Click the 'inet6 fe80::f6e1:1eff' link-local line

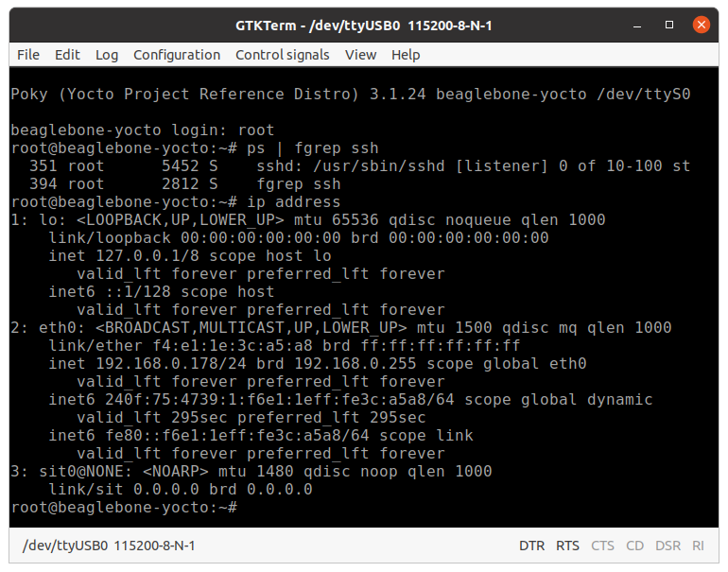click(261, 436)
